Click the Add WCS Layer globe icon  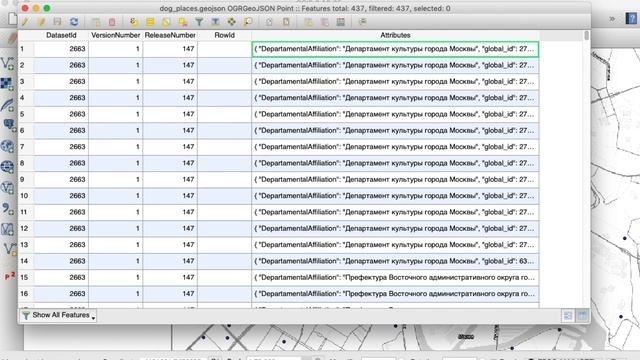(7, 167)
